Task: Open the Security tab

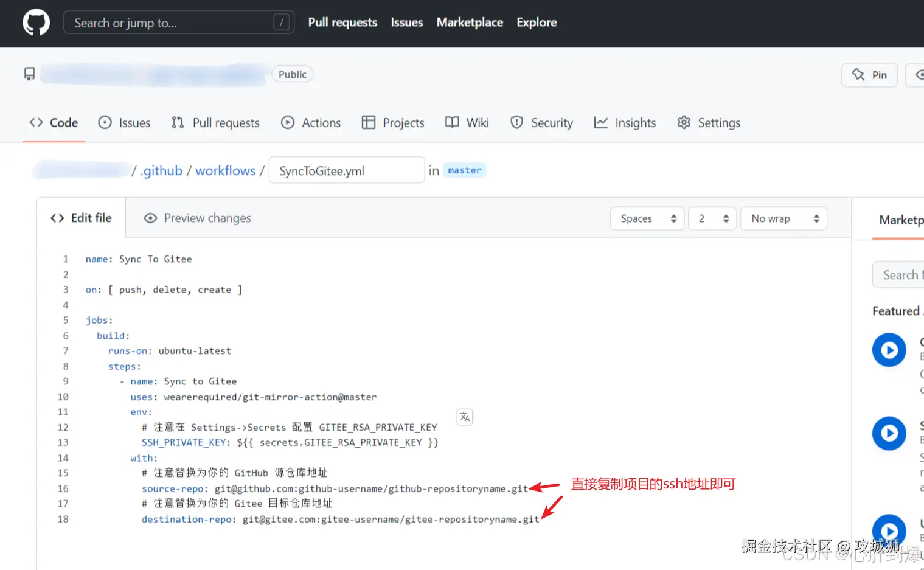Action: click(x=541, y=123)
